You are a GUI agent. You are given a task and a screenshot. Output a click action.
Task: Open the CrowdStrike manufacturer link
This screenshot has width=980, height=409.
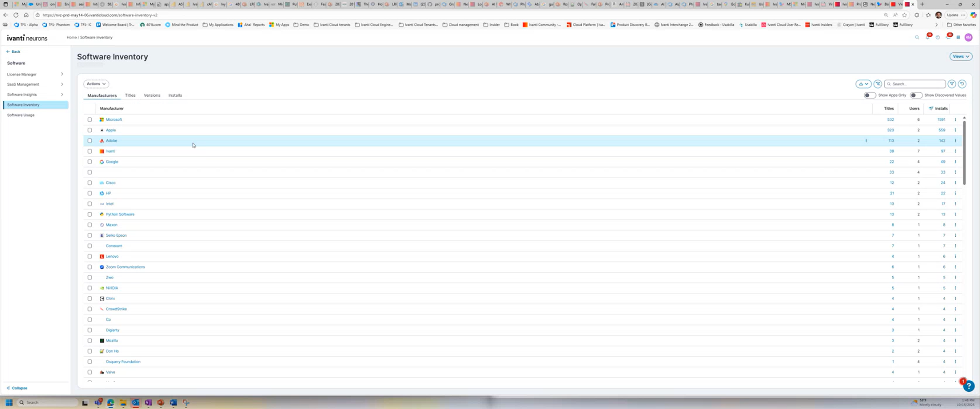click(116, 309)
